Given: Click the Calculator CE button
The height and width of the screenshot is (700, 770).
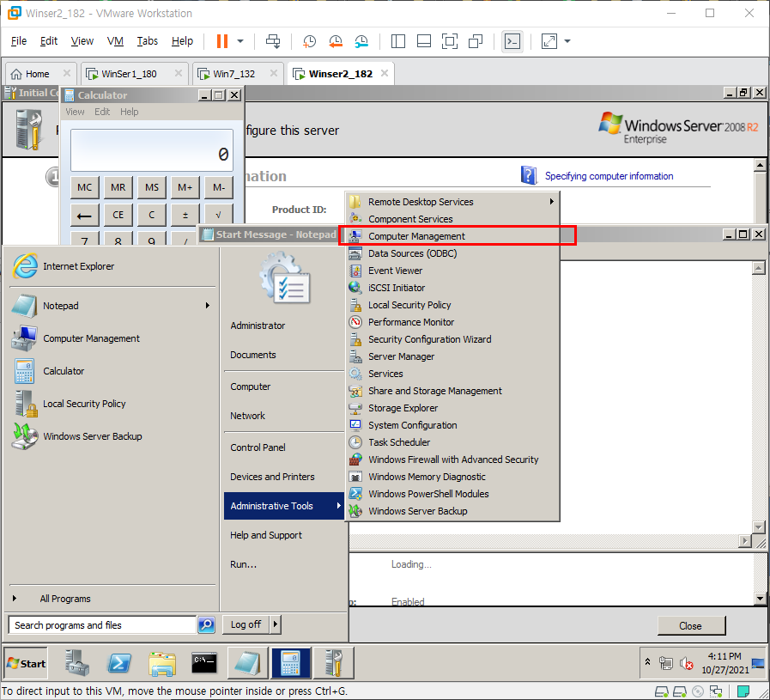Looking at the screenshot, I should pos(118,216).
